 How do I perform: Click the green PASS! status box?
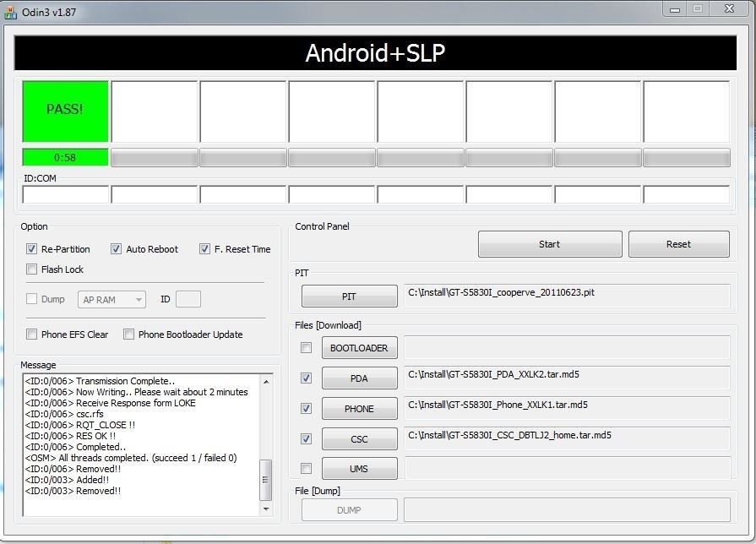66,112
